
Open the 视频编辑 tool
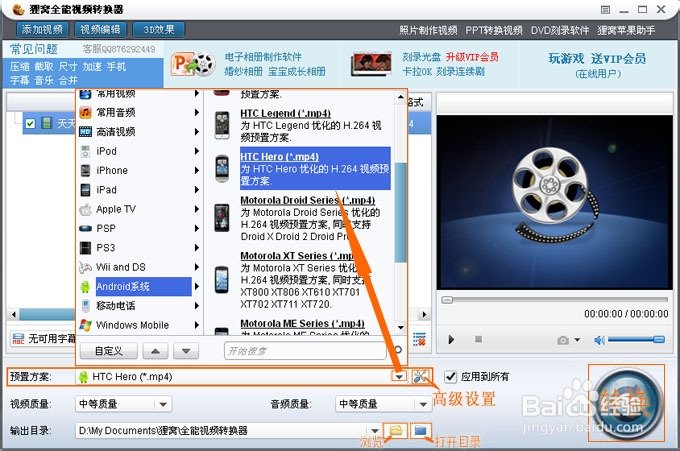(x=100, y=29)
